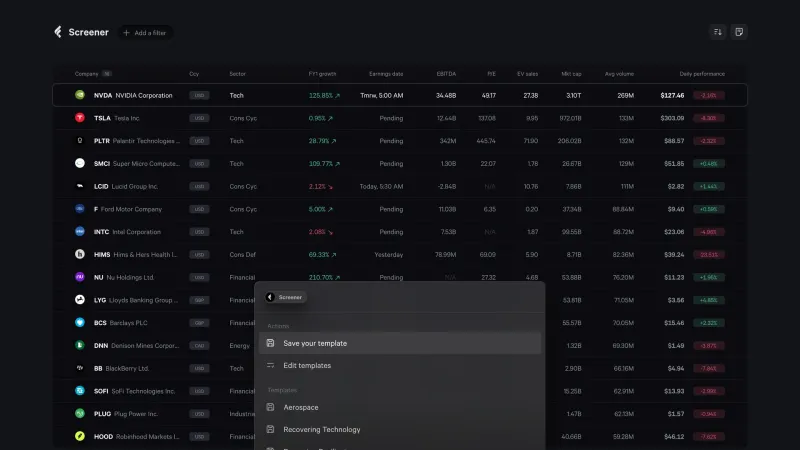Screen dimensions: 800x450
Task: Click the NU Holdings logo
Action: pyautogui.click(x=80, y=277)
